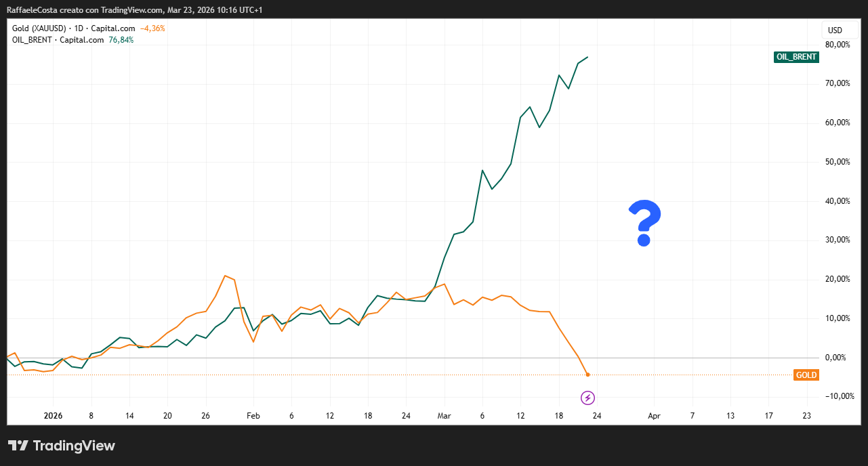Click the 80,00% price axis label

836,45
